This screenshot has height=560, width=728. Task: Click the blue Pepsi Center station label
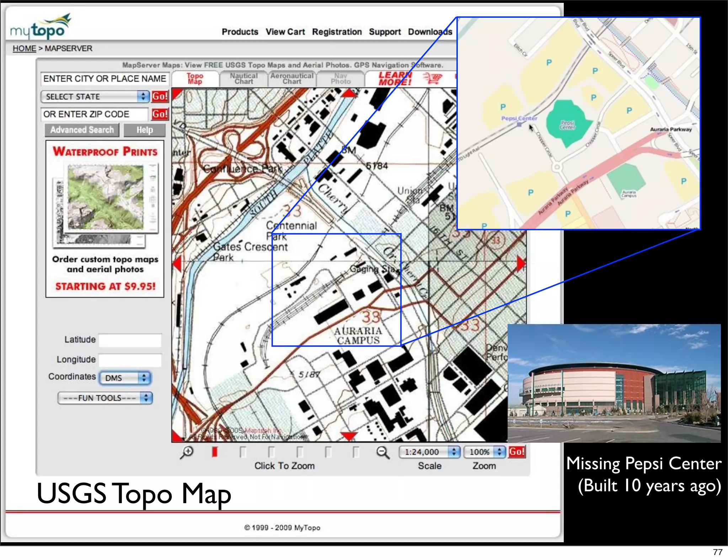pyautogui.click(x=519, y=118)
